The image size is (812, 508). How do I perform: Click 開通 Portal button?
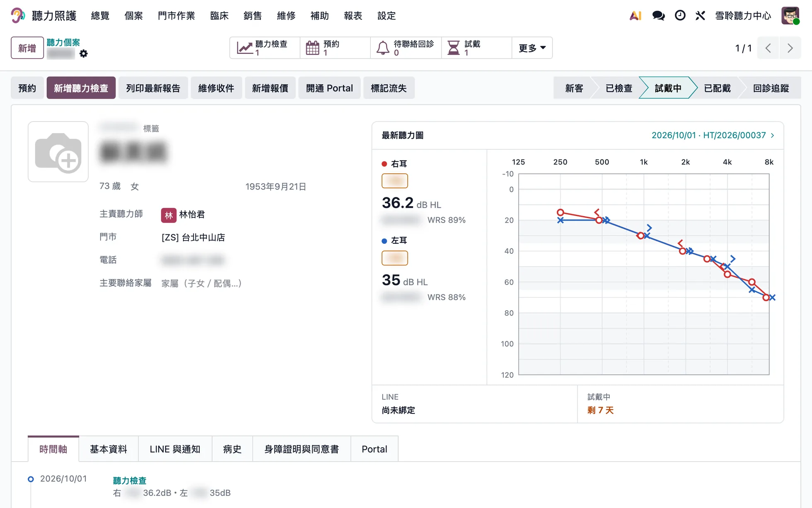tap(330, 88)
